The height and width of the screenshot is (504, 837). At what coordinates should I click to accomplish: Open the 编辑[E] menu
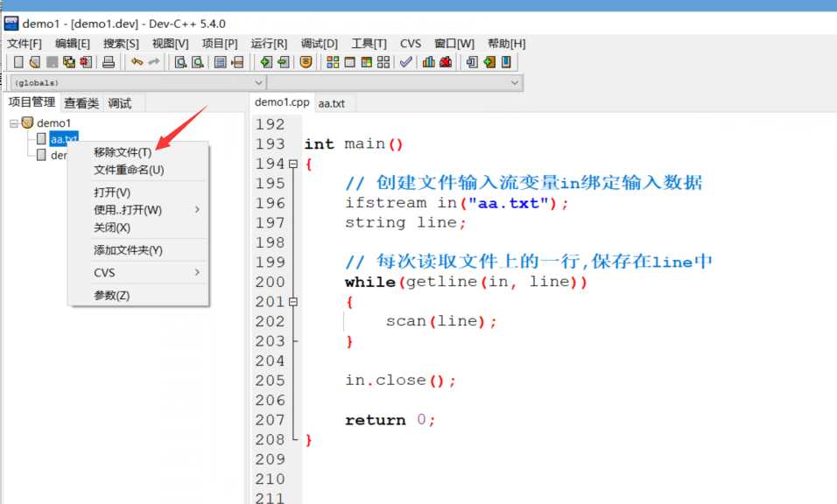click(73, 43)
